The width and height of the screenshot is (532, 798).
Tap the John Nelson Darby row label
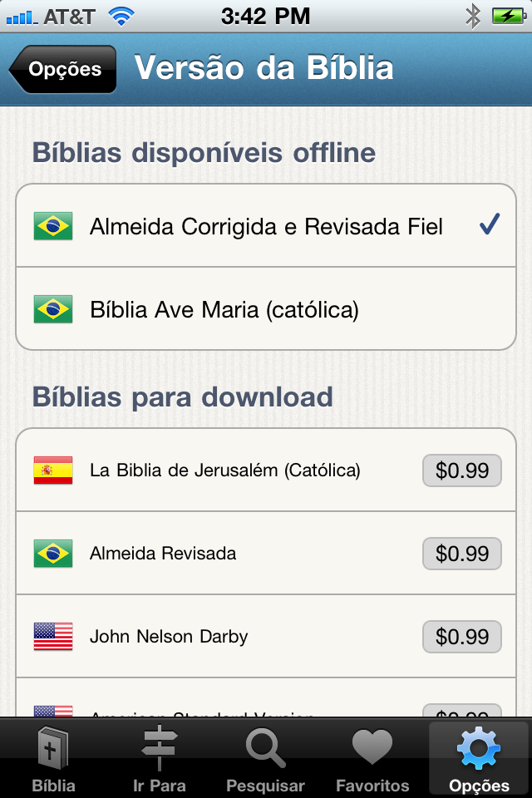(x=169, y=637)
